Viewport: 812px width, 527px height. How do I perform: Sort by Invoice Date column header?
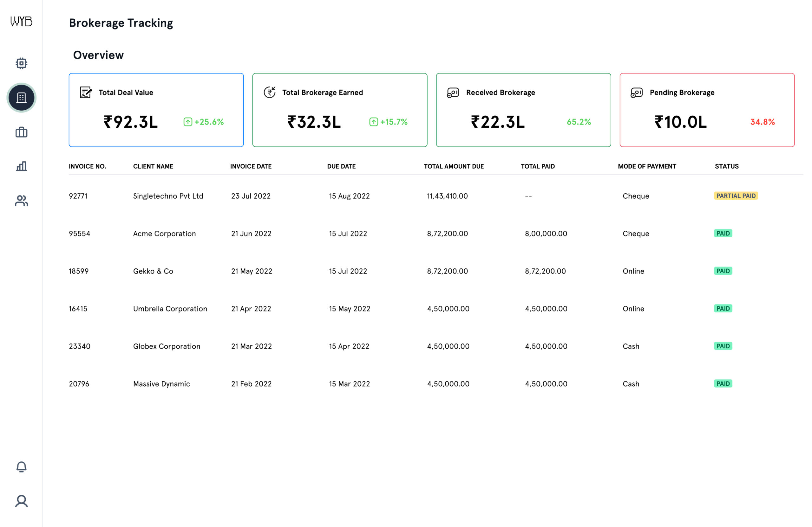pyautogui.click(x=251, y=166)
